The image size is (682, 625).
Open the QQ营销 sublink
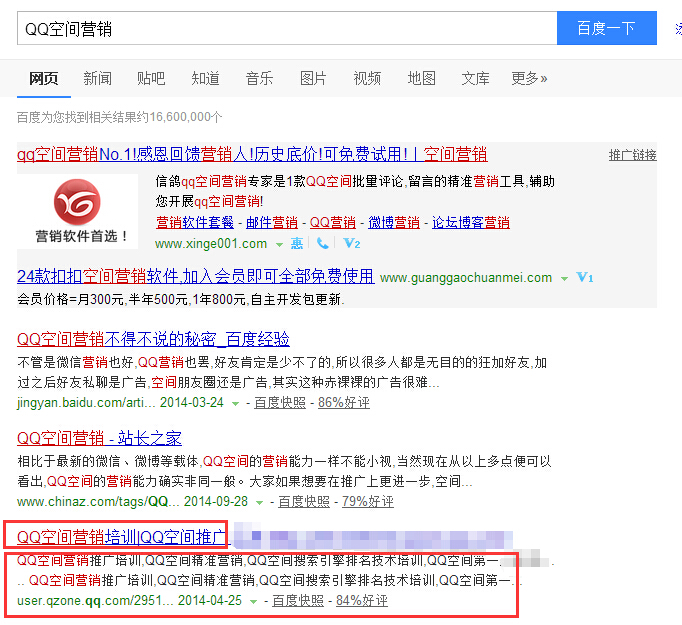click(x=333, y=223)
